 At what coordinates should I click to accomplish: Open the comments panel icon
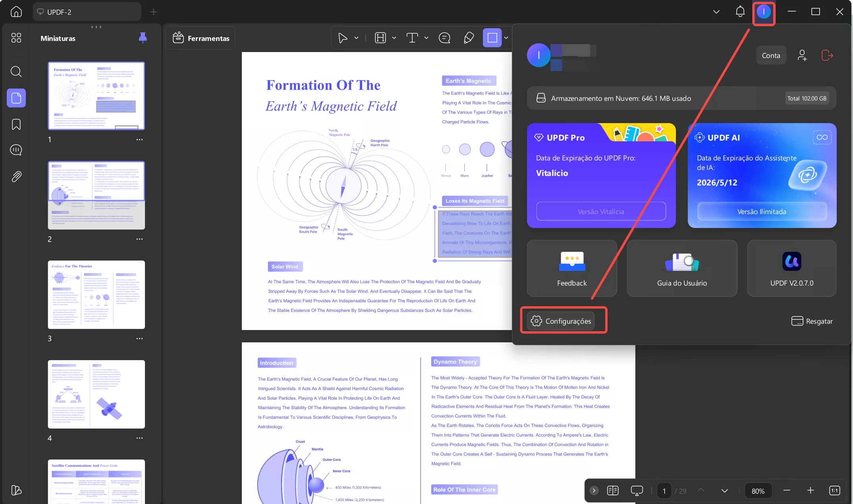(16, 150)
